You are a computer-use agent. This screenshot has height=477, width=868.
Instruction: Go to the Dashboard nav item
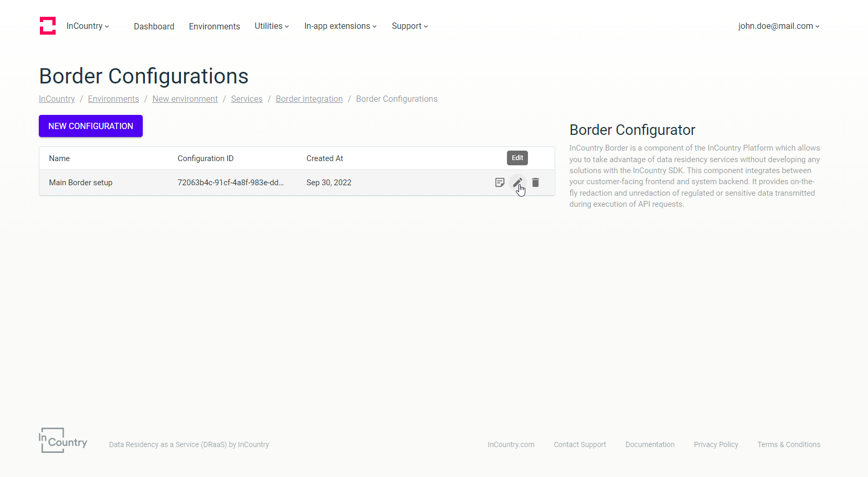(154, 26)
